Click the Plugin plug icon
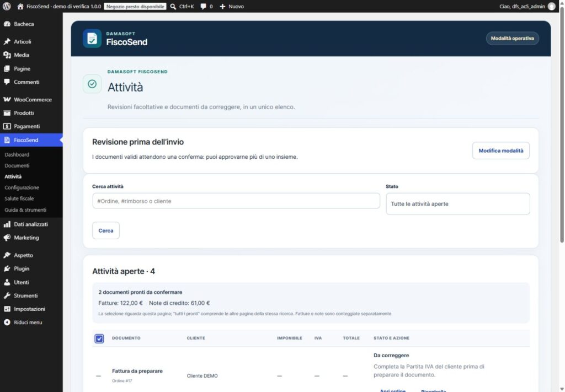The height and width of the screenshot is (392, 565). pos(7,269)
